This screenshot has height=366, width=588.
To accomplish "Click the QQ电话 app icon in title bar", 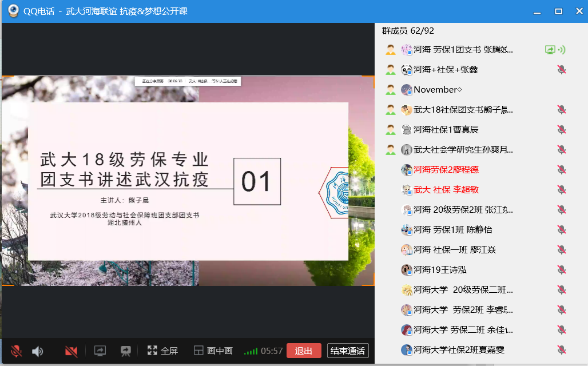I will click(13, 11).
